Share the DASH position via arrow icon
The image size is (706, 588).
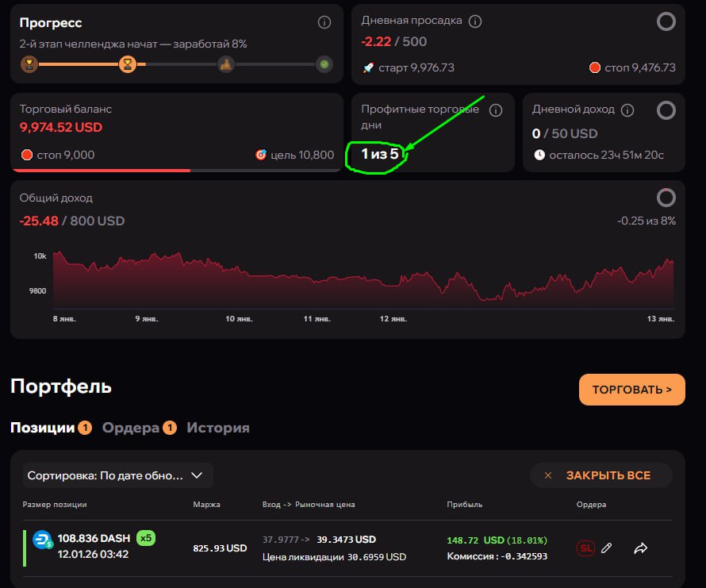[x=641, y=548]
